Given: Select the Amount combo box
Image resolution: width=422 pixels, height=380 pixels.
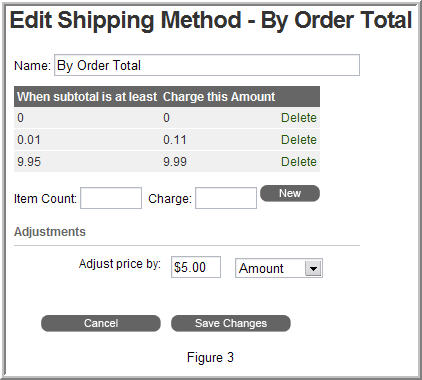Looking at the screenshot, I should pos(279,268).
